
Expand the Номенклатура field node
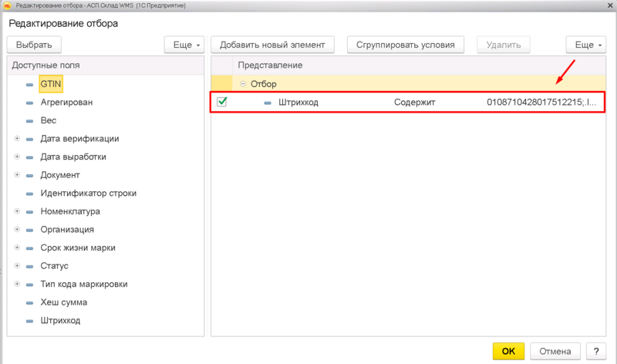tap(17, 211)
